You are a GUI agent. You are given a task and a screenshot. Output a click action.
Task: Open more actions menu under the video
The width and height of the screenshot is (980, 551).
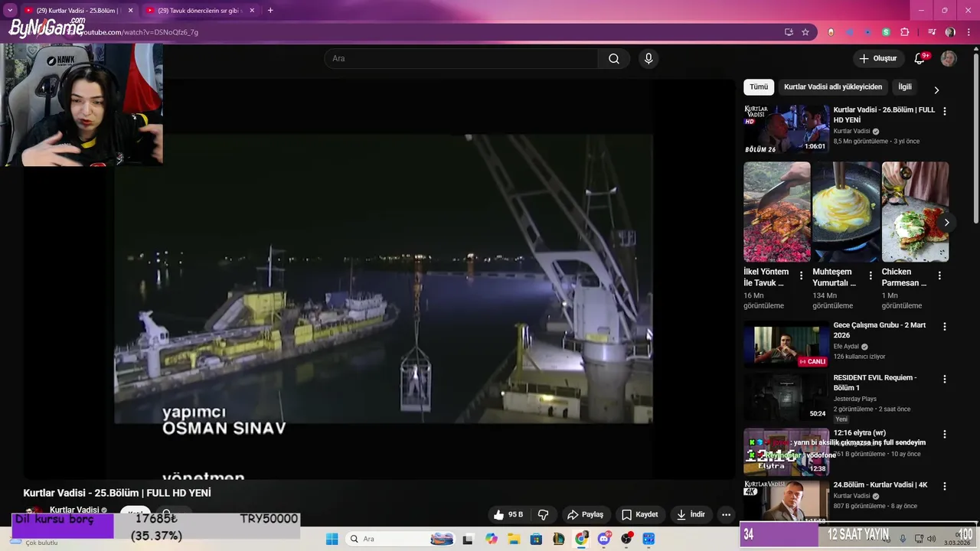[x=727, y=515]
